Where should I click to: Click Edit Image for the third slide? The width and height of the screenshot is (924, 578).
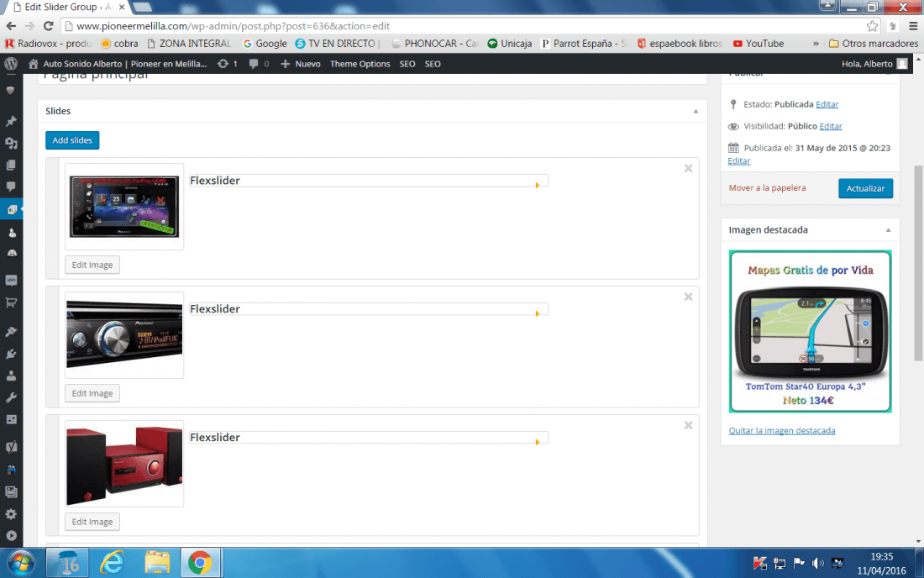[x=92, y=522]
